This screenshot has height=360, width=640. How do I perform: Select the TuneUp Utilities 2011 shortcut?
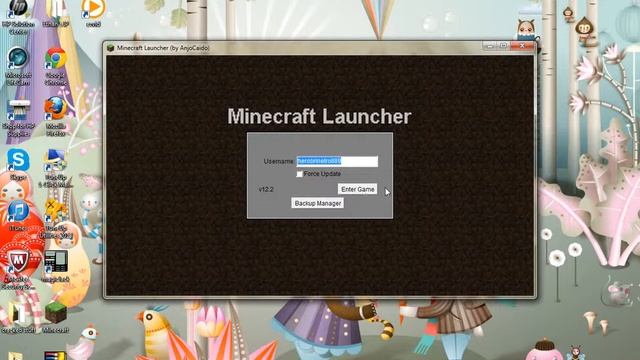point(56,219)
